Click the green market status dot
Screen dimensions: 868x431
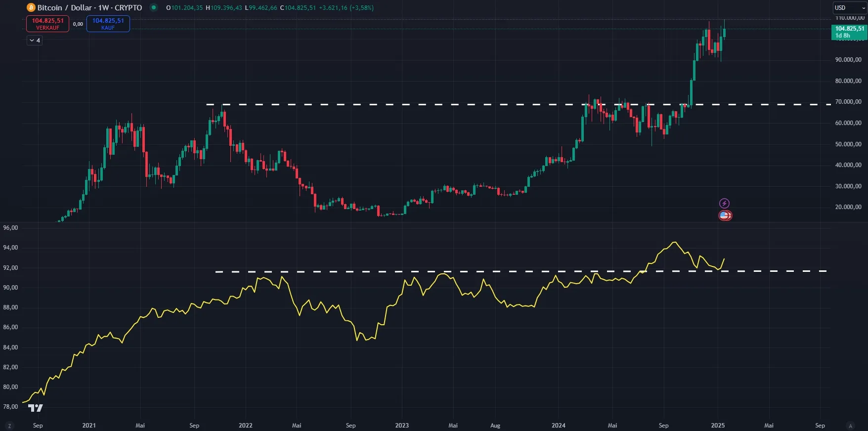(x=154, y=7)
